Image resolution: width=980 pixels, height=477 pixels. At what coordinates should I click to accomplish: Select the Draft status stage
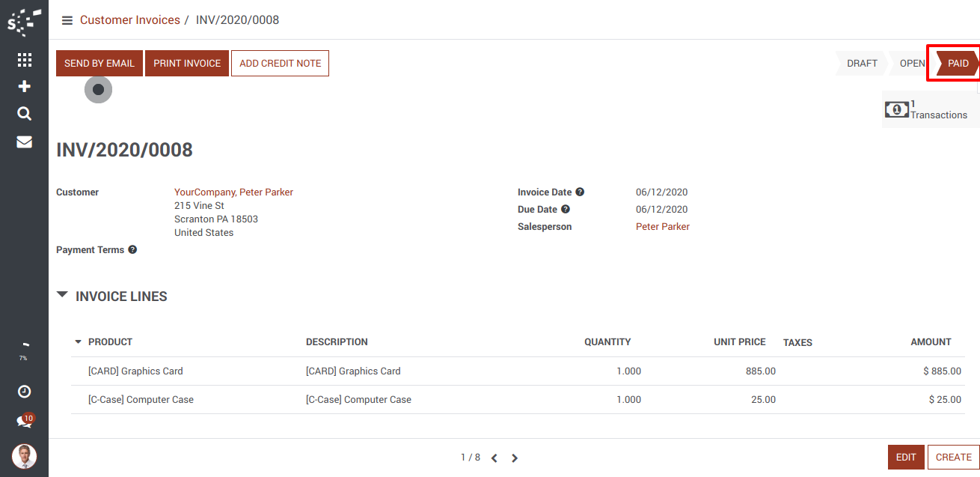coord(862,64)
